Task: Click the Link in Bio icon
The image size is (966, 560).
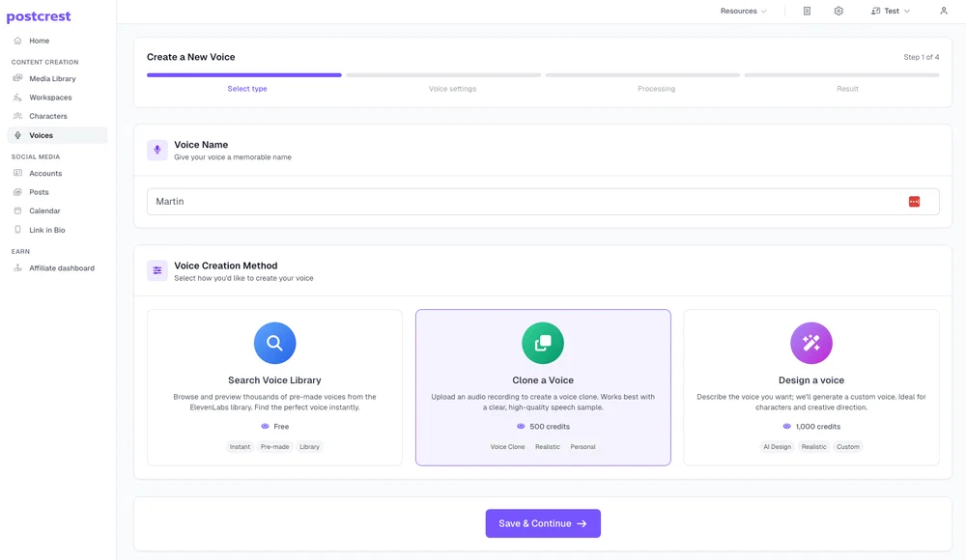Action: pos(17,230)
